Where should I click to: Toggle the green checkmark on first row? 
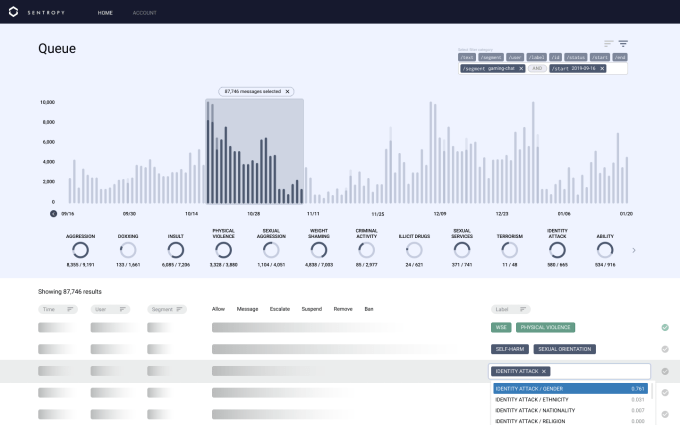click(x=665, y=327)
